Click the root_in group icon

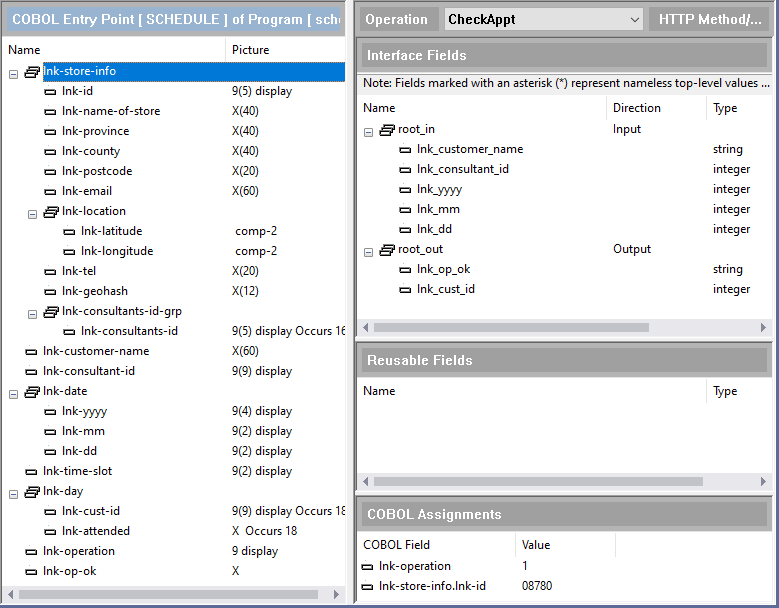pyautogui.click(x=388, y=129)
